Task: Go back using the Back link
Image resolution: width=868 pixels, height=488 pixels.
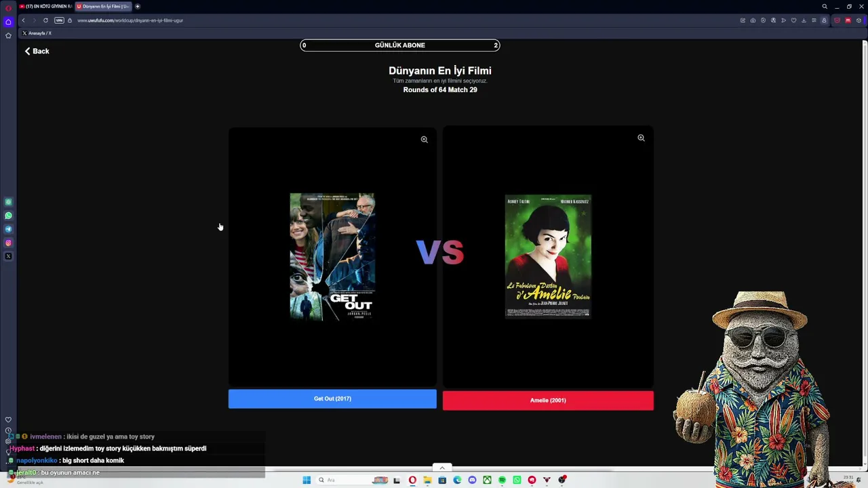Action: (37, 51)
